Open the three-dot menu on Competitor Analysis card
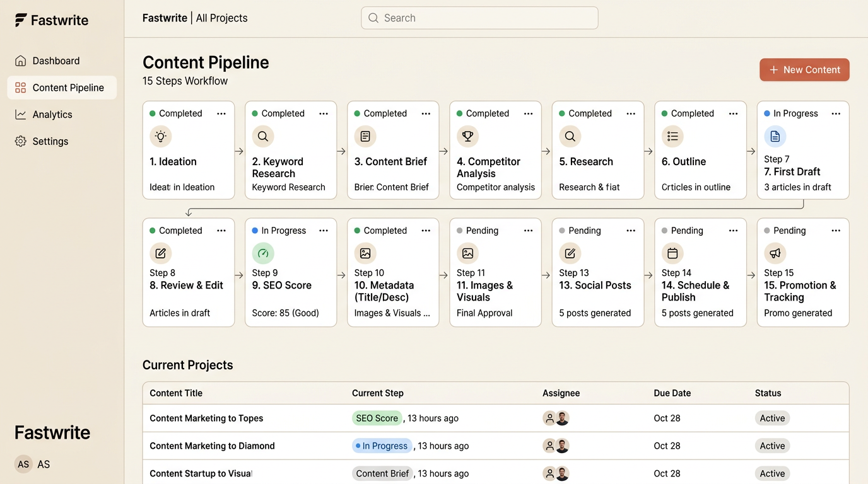Viewport: 868px width, 484px height. coord(529,113)
